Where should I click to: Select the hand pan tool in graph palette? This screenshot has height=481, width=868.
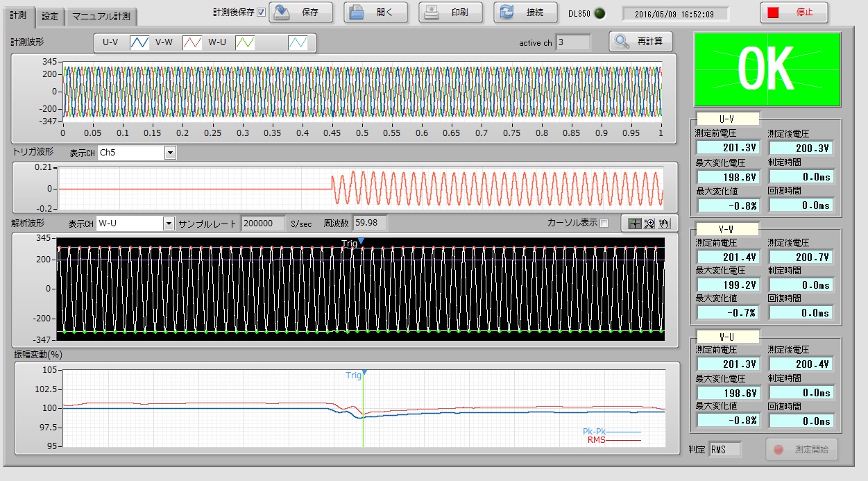(x=663, y=223)
